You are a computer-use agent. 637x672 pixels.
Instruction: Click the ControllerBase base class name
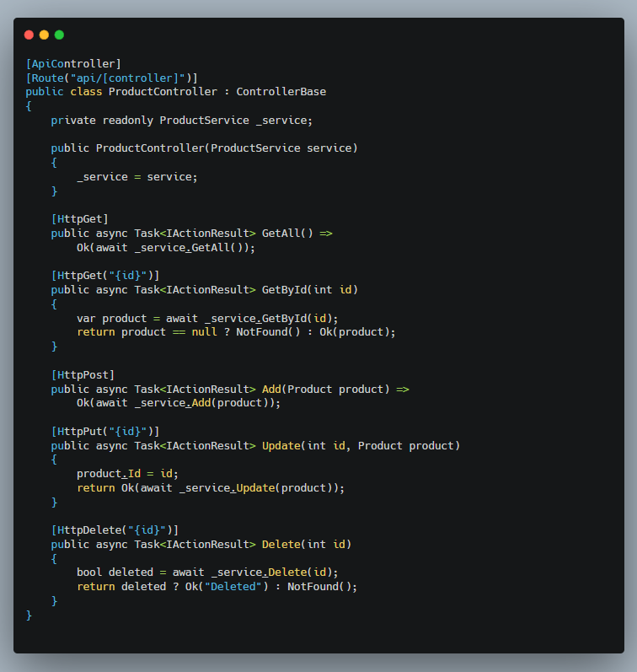(x=281, y=92)
